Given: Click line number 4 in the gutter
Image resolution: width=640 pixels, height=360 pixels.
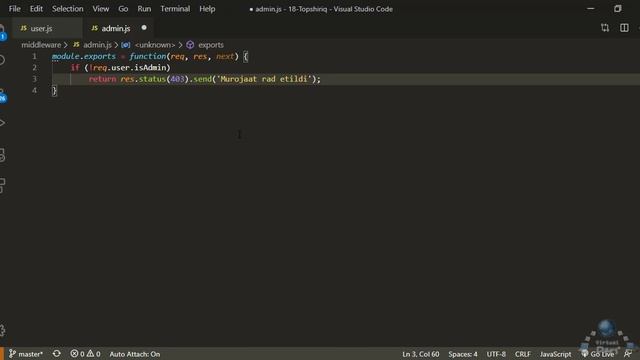Looking at the screenshot, I should coord(34,91).
